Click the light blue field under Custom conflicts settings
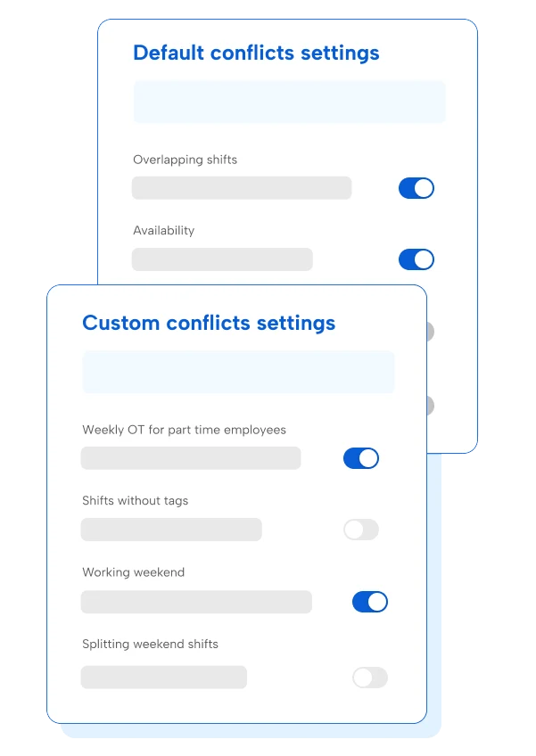The width and height of the screenshot is (536, 756). coord(238,372)
